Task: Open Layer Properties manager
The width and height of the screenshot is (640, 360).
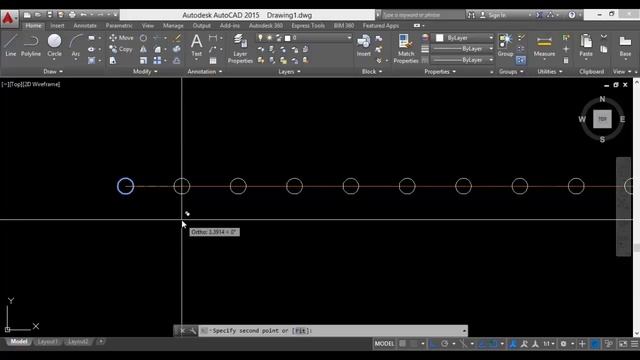Action: click(x=240, y=48)
